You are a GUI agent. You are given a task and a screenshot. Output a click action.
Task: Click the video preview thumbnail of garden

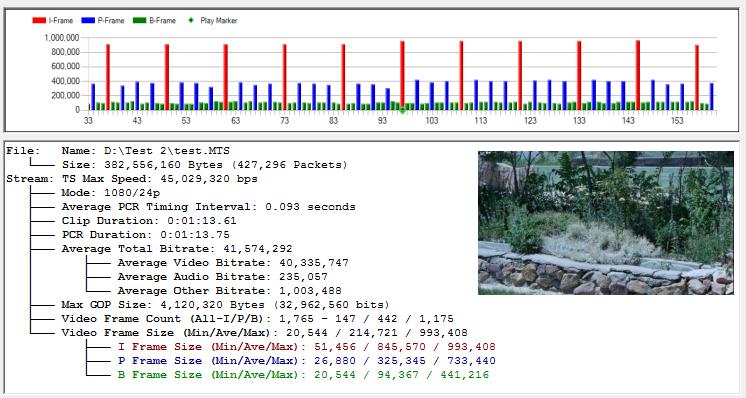pos(606,223)
